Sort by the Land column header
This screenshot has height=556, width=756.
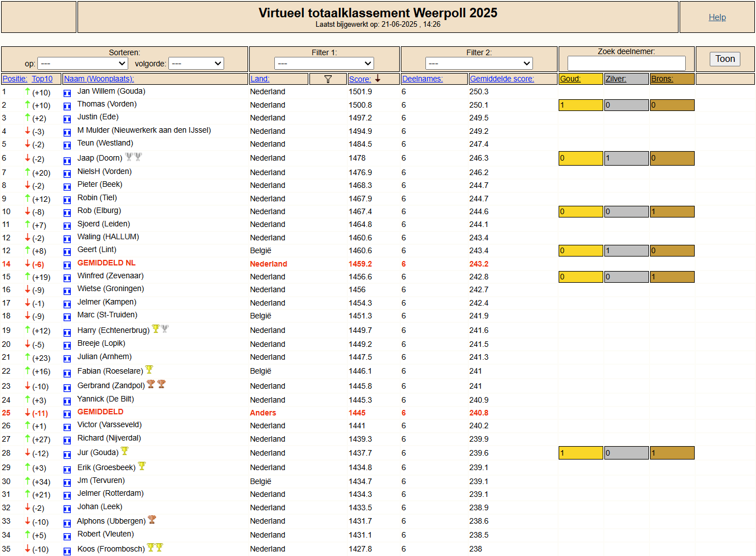point(260,79)
